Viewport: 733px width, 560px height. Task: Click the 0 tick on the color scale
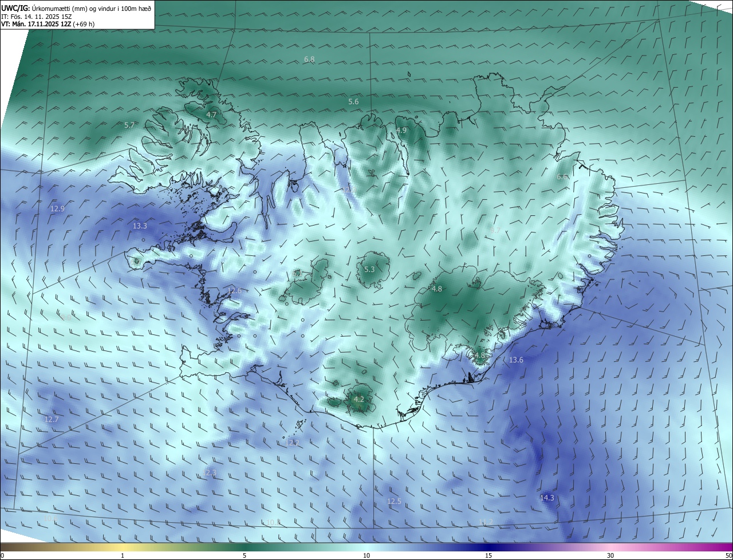pos(2,555)
